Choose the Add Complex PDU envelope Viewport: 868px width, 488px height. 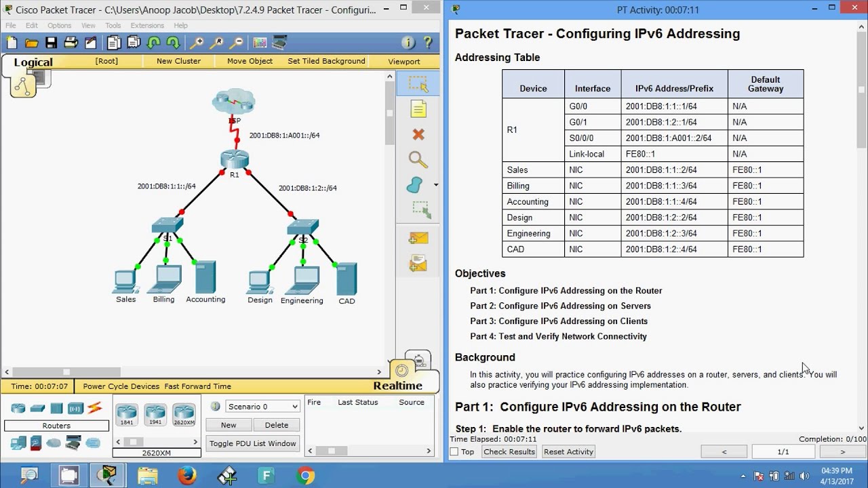(418, 263)
